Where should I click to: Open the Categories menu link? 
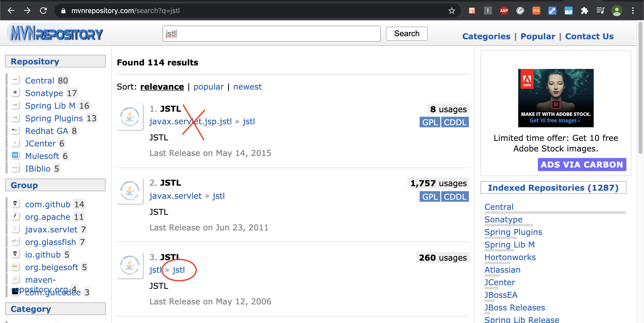(x=486, y=36)
